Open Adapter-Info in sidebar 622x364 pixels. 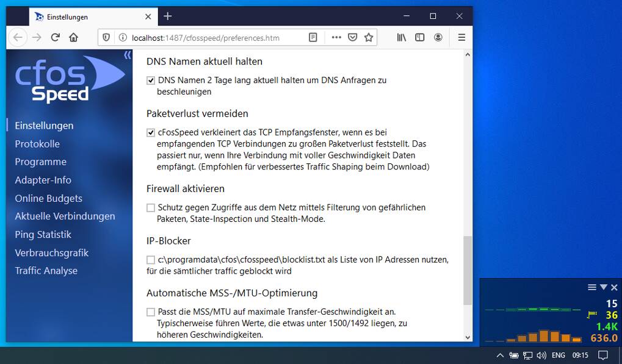(x=43, y=180)
